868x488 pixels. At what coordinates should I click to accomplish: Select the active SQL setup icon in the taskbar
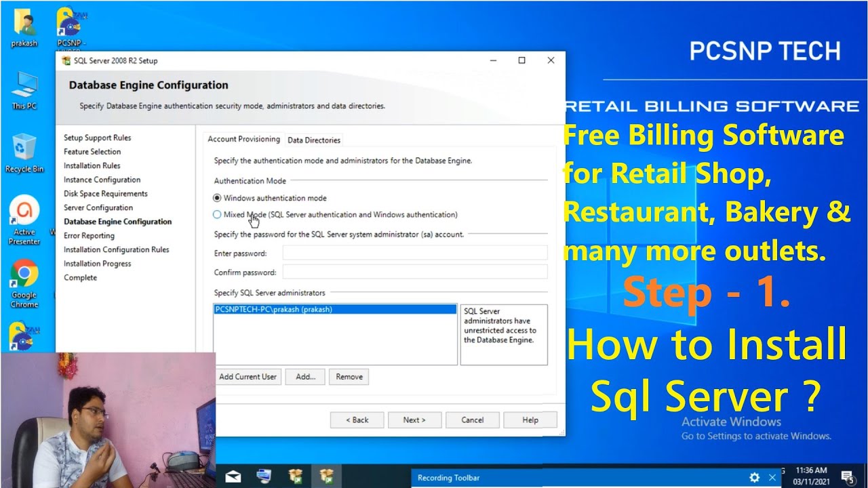tap(327, 477)
